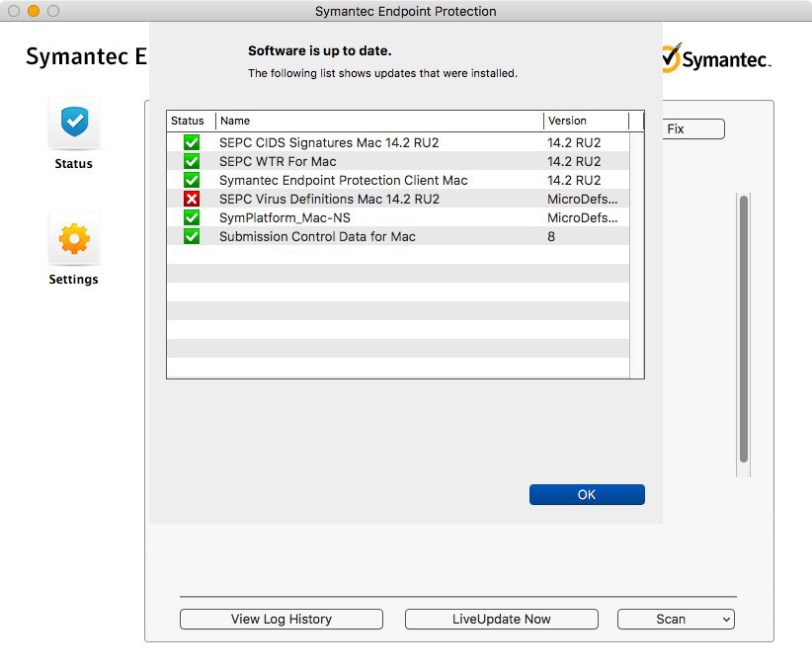Click the main window vertical scrollbar
Screen dimensions: 812x672
pyautogui.click(x=744, y=328)
